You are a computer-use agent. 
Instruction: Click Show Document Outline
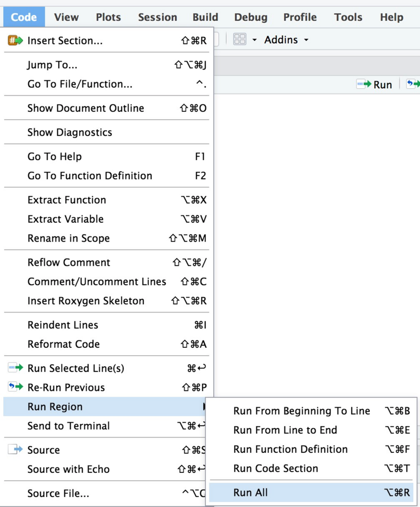pos(86,108)
